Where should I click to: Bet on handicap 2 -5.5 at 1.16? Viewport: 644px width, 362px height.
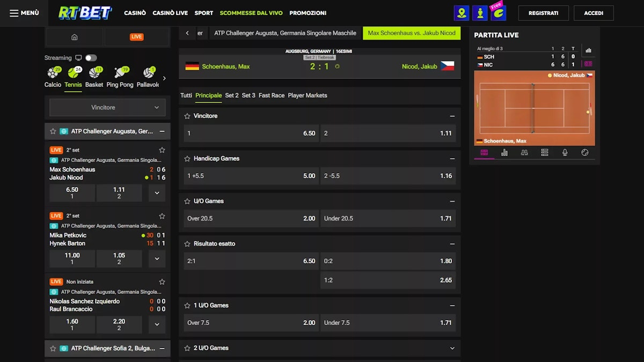388,176
